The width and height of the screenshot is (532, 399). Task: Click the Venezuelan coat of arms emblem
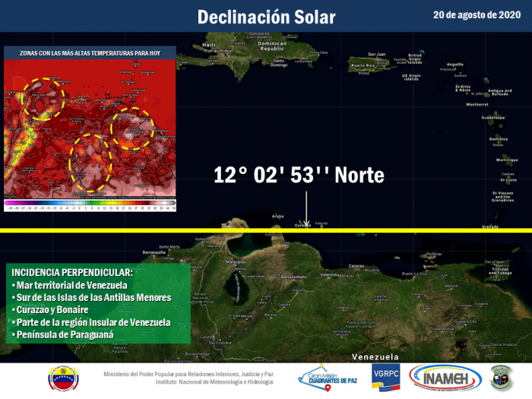click(62, 377)
